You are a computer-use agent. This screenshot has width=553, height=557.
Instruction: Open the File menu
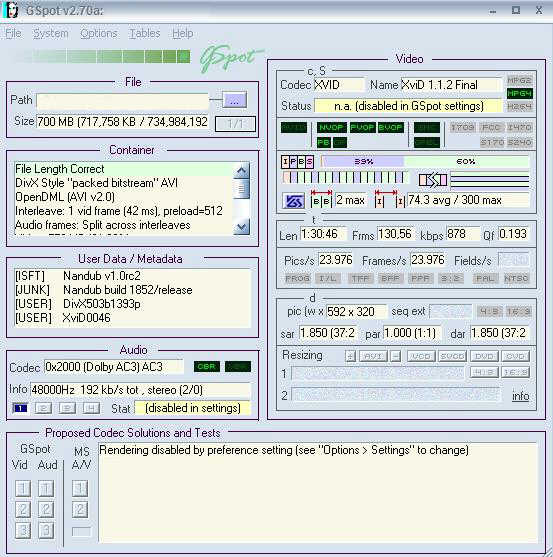[13, 33]
